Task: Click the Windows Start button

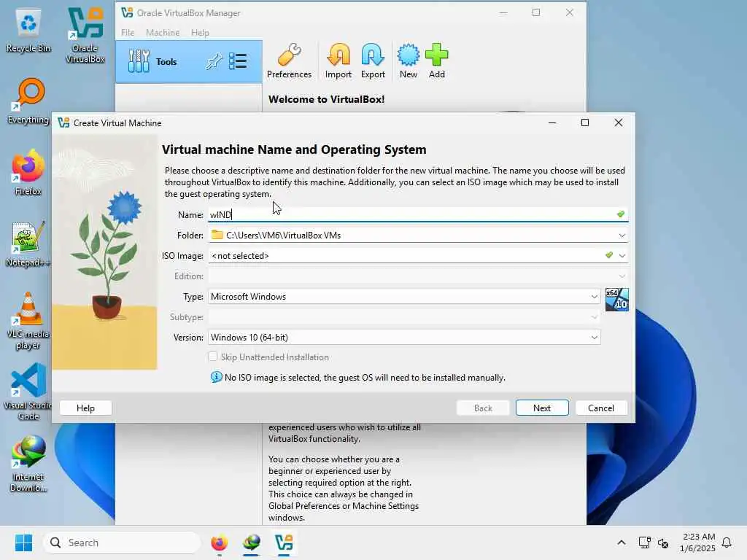Action: coord(23,542)
